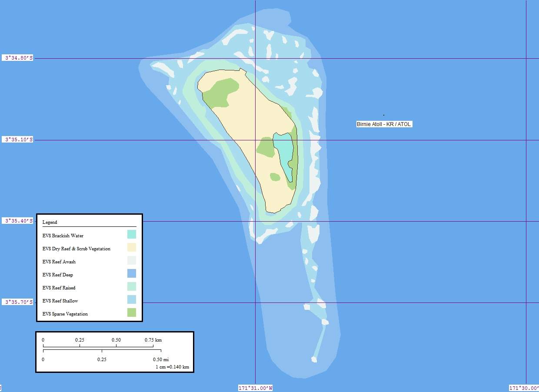Viewport: 539px width, 392px height.
Task: Click the brackish water lagoon on the island
Action: (x=283, y=150)
